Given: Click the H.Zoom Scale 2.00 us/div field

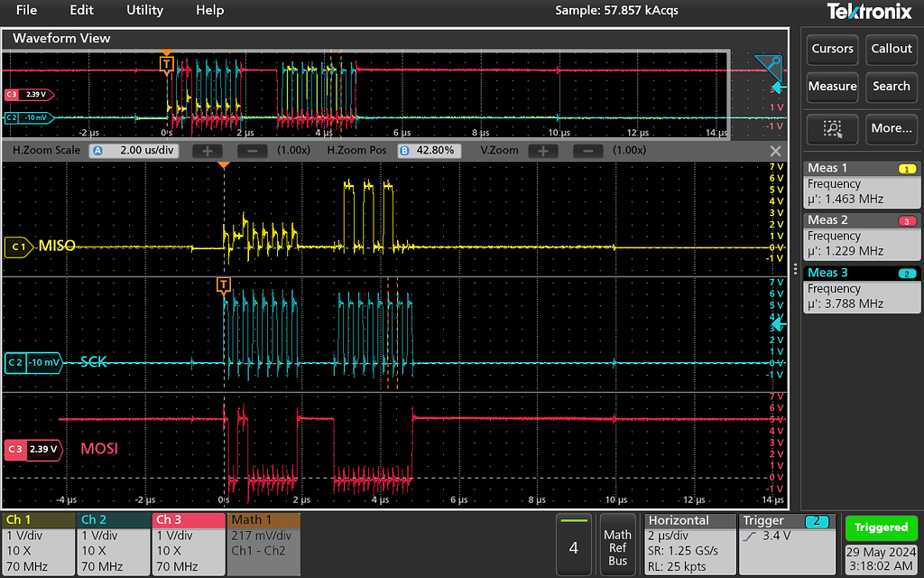Looking at the screenshot, I should point(134,151).
